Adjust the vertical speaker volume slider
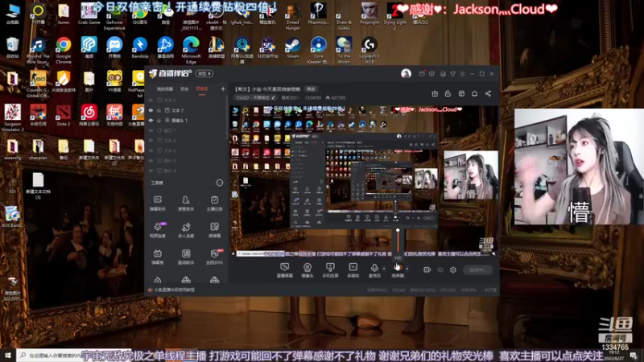The width and height of the screenshot is (644, 362). [398, 241]
